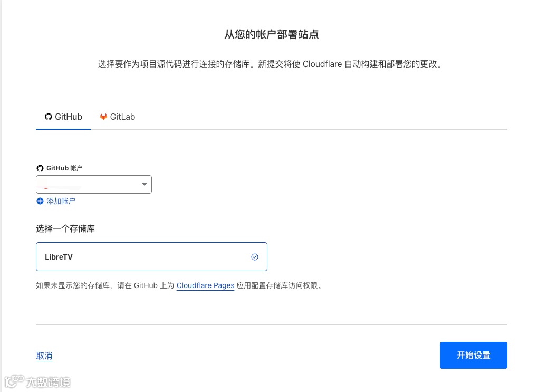
Task: Click the 如果未显示您的存储库 hint text
Action: click(x=180, y=285)
